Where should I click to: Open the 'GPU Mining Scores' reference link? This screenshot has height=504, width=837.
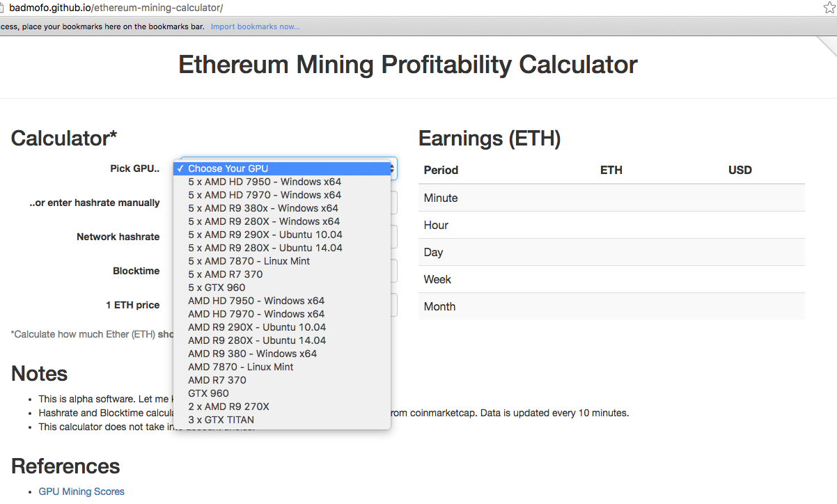(81, 491)
